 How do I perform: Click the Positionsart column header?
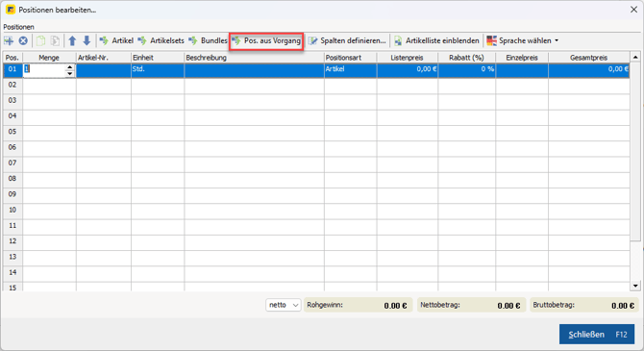click(350, 58)
